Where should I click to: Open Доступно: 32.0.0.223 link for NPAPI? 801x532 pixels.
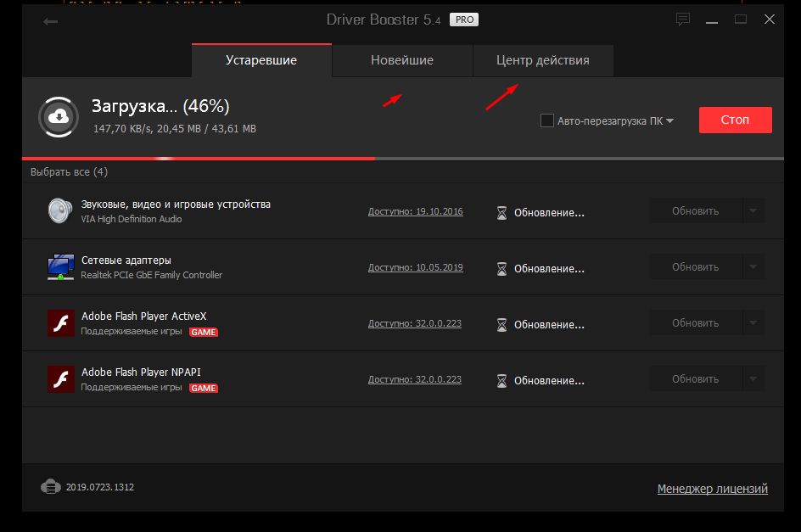coord(414,380)
